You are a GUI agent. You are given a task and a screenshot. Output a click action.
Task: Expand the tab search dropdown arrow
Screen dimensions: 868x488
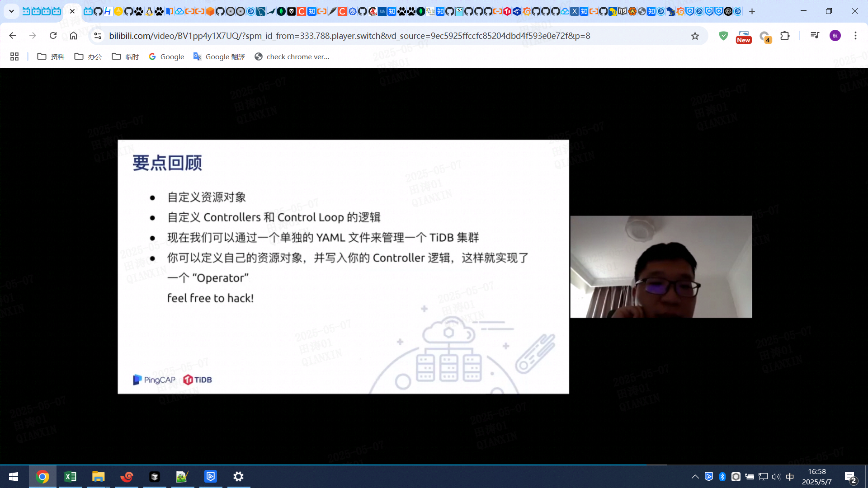click(x=11, y=11)
